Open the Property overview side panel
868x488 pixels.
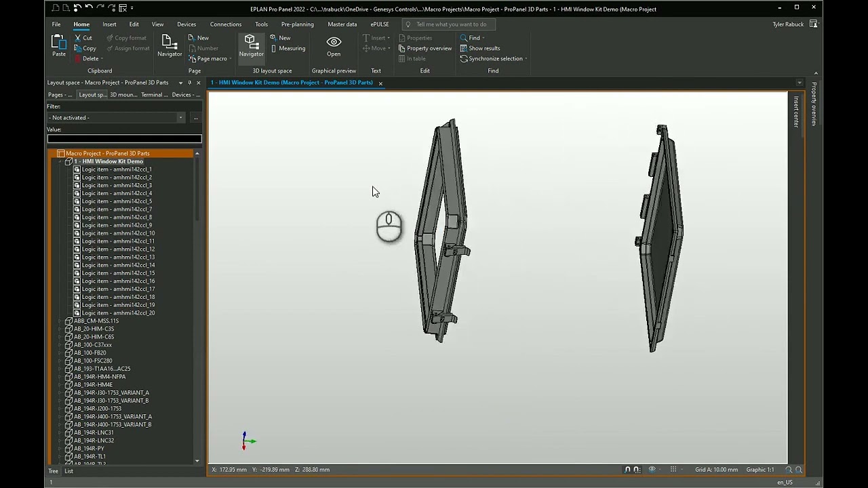point(814,104)
